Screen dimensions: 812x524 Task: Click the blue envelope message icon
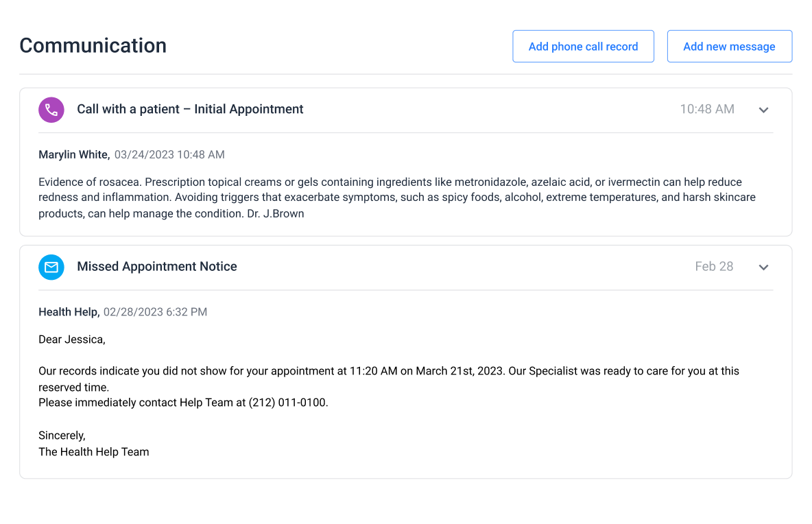coord(51,267)
